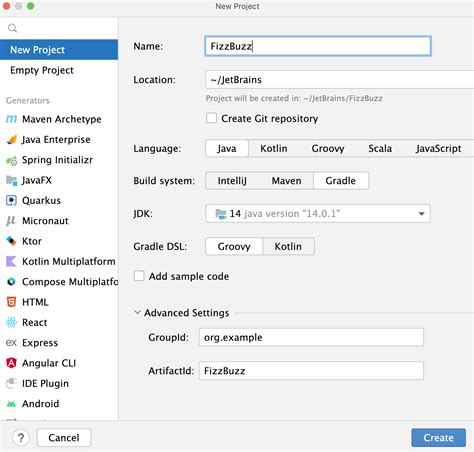Click the Express 'ex' icon
This screenshot has height=452, width=474.
(x=11, y=343)
